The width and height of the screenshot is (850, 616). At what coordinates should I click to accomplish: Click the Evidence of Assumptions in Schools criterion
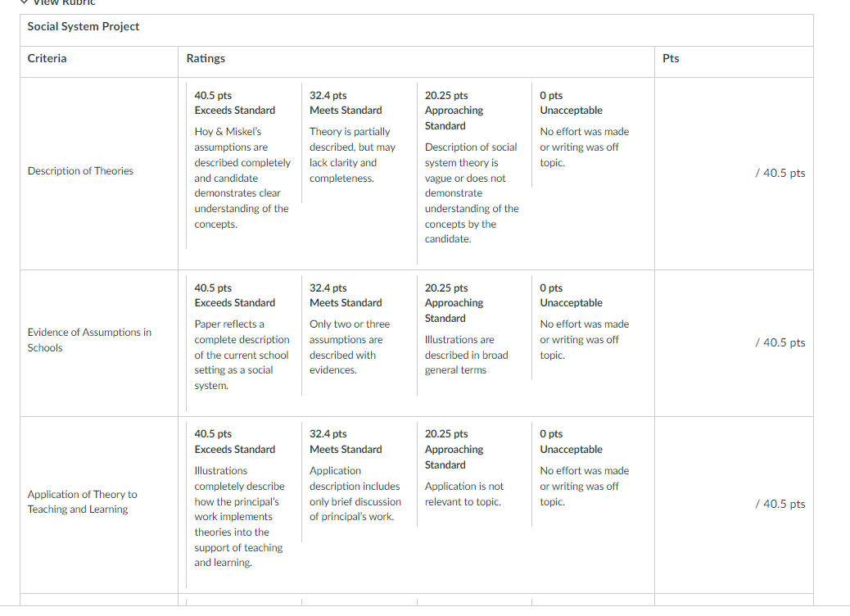click(x=89, y=340)
